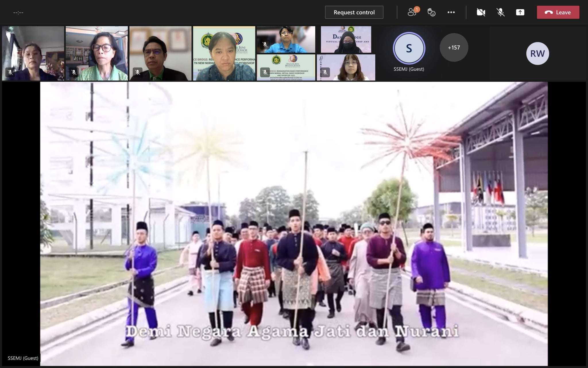
Task: Click the RW self avatar
Action: tap(537, 53)
